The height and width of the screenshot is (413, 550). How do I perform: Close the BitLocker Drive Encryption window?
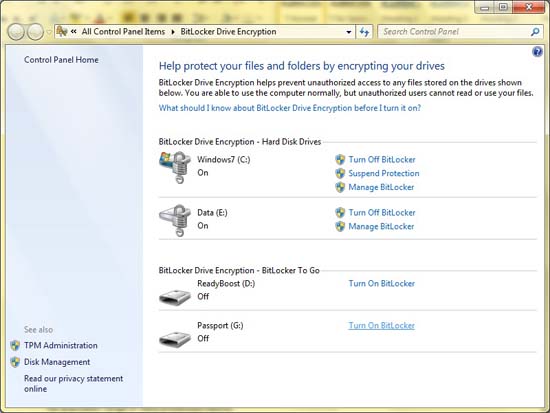tap(529, 7)
